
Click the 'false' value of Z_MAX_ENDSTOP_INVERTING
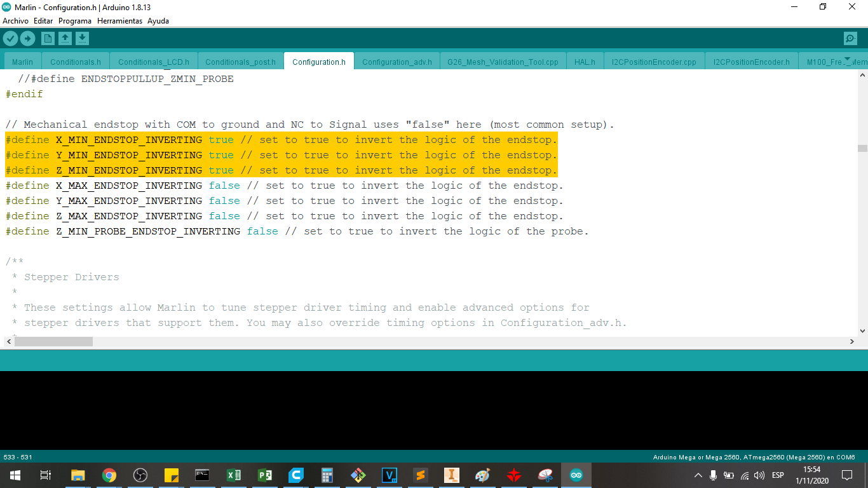click(x=224, y=216)
